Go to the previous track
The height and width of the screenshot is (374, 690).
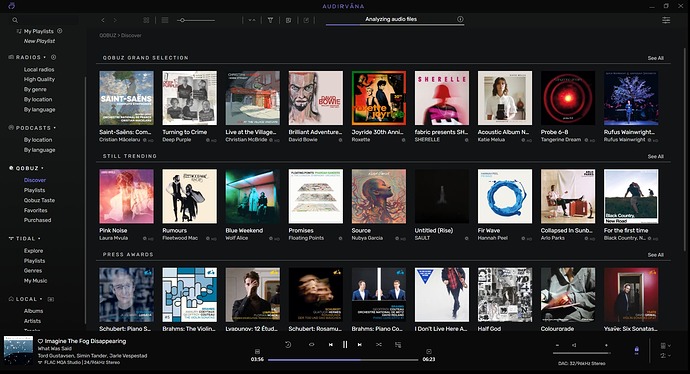(330, 345)
